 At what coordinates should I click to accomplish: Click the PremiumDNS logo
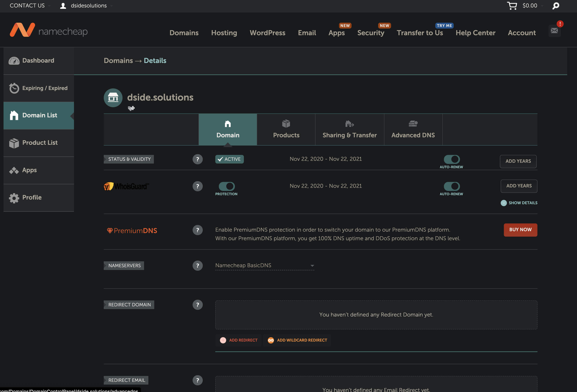pyautogui.click(x=132, y=230)
